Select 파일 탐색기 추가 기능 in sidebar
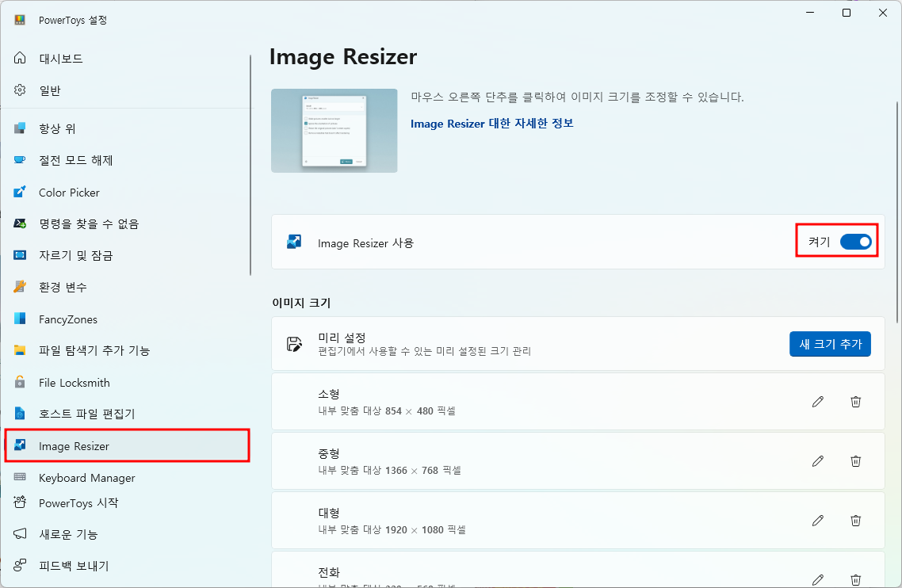Screen dimensions: 902x588 click(127, 350)
